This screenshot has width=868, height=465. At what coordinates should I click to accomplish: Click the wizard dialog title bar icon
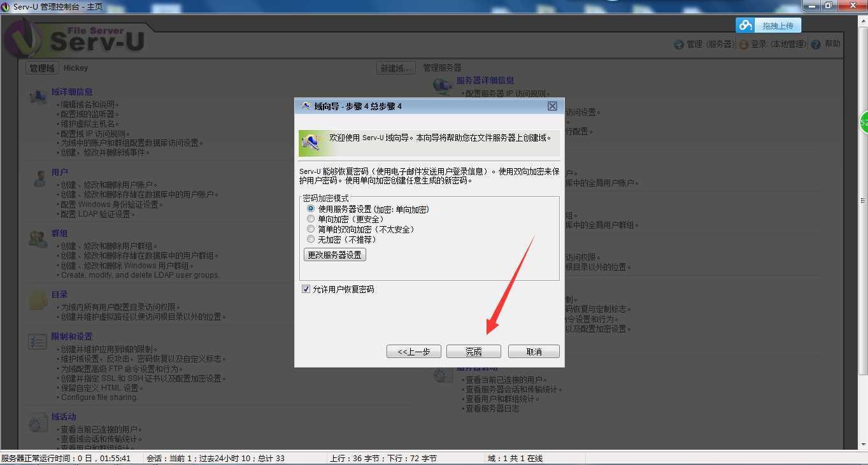pyautogui.click(x=306, y=106)
